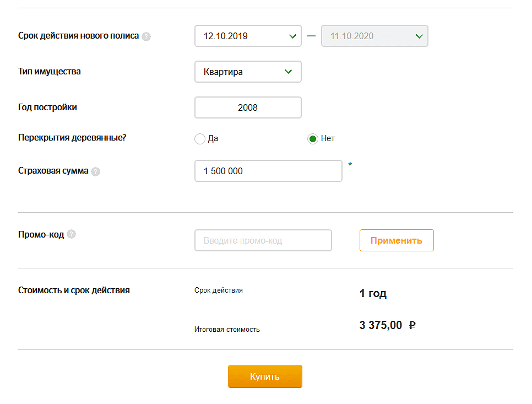
Task: Open the Промо-код help tooltip icon
Action: (x=71, y=234)
